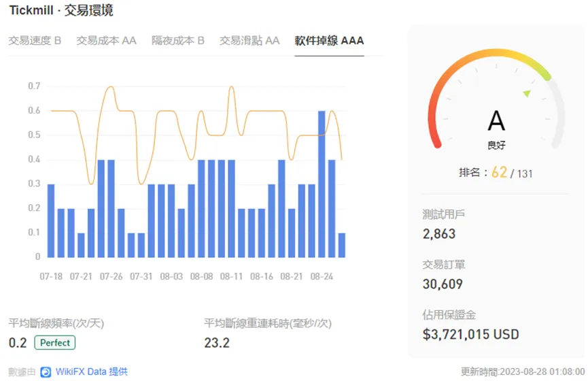Switch to the 交易滑點 AA tab

pos(249,41)
